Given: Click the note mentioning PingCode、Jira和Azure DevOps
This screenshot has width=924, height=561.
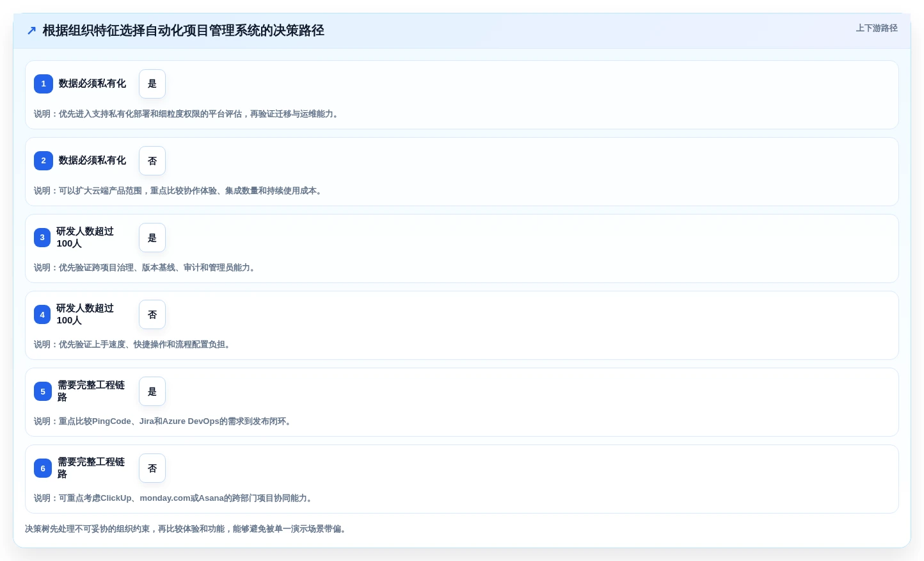Looking at the screenshot, I should tap(164, 421).
